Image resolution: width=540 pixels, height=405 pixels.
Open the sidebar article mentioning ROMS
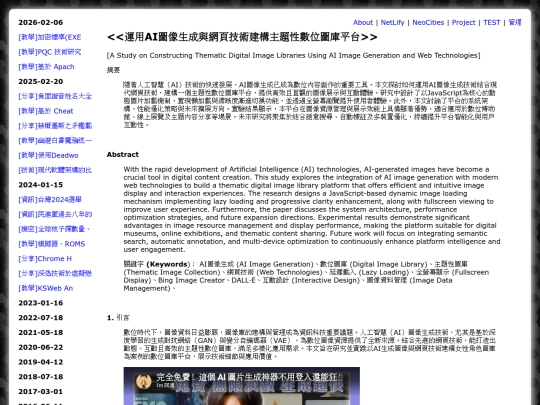(x=52, y=244)
